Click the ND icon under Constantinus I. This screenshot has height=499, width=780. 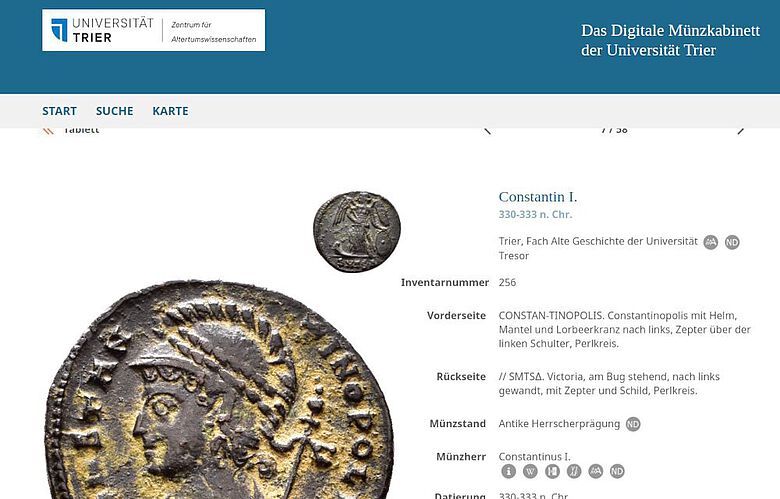coord(617,471)
